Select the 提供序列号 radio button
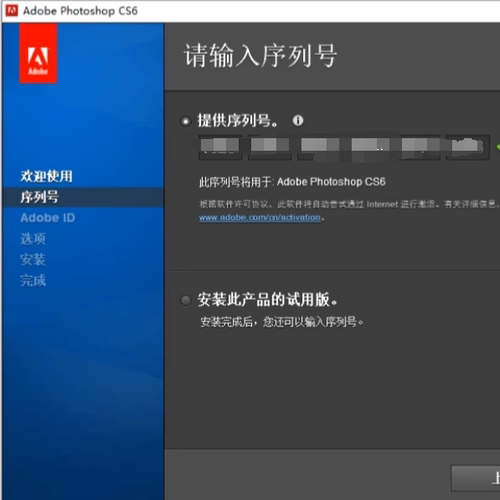 click(x=185, y=121)
